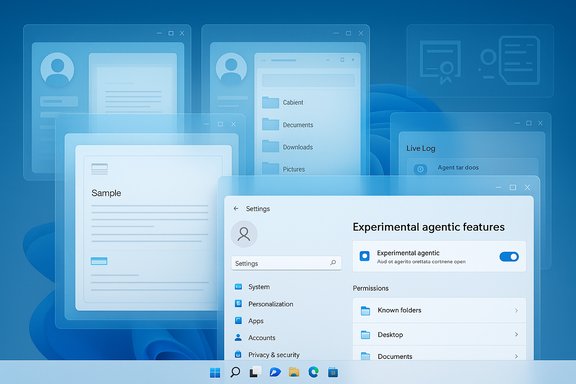Screen dimensions: 576x384
Task: Maximize the Settings window
Action: 513,187
